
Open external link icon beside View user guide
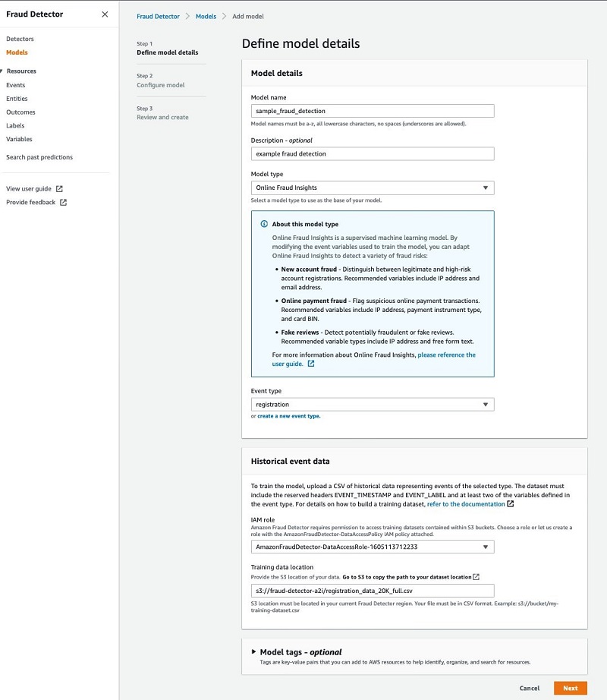click(59, 189)
